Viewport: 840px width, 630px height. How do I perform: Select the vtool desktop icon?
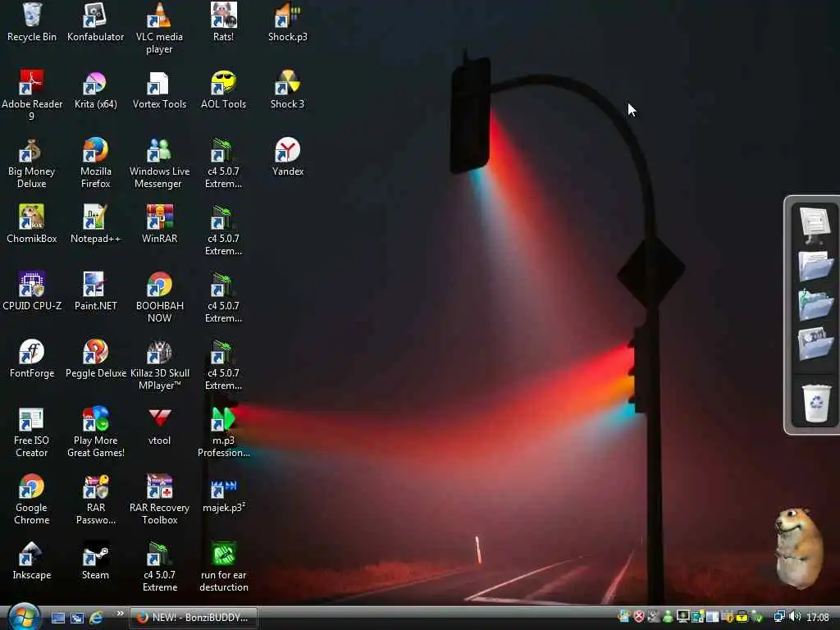[x=159, y=427]
